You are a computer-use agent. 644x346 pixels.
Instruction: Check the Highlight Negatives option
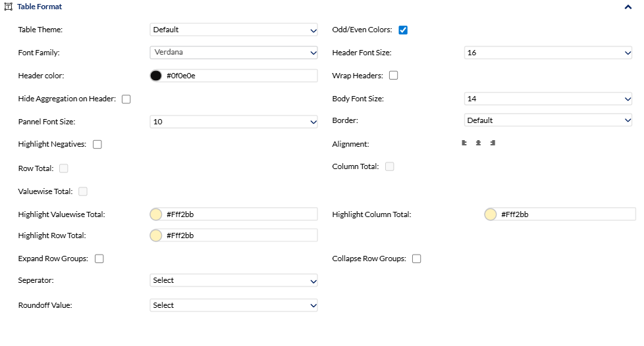[97, 145]
